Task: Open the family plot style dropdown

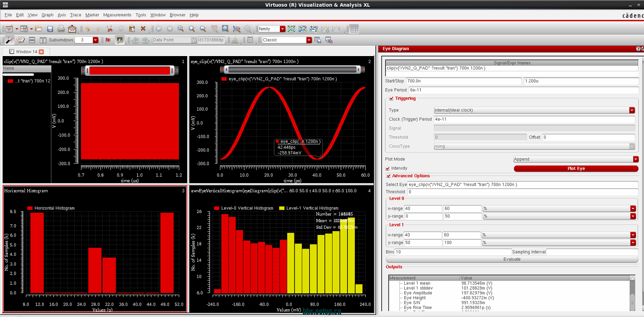Action: [x=282, y=29]
